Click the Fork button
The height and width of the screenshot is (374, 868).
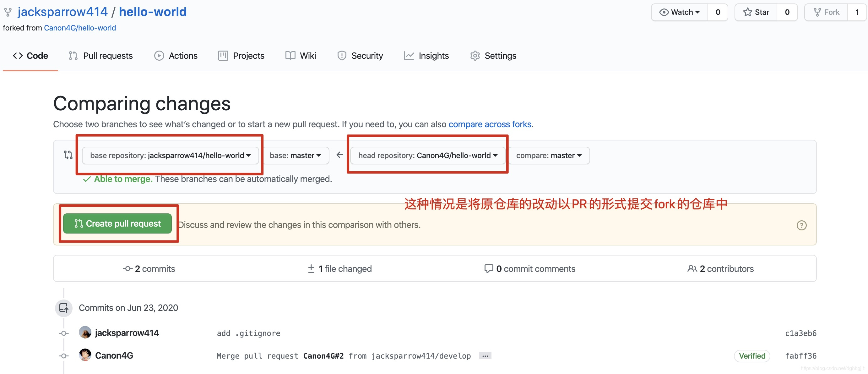pyautogui.click(x=826, y=13)
